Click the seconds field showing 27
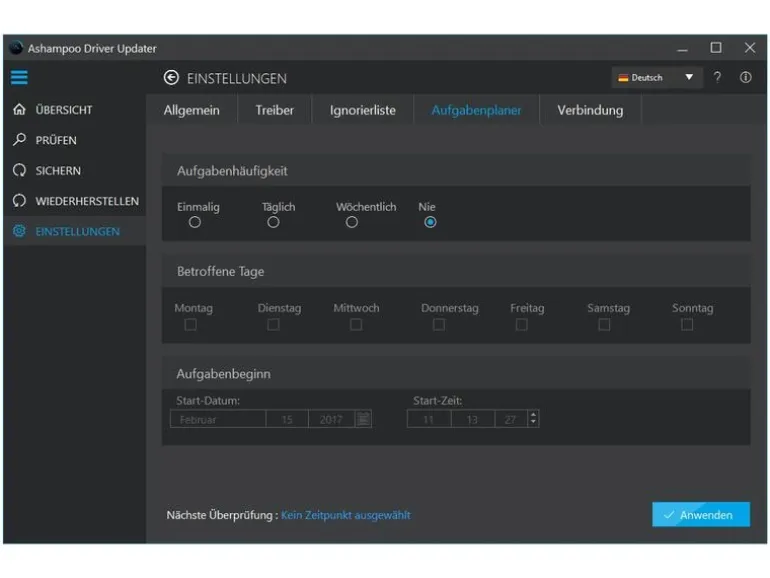 click(x=511, y=419)
